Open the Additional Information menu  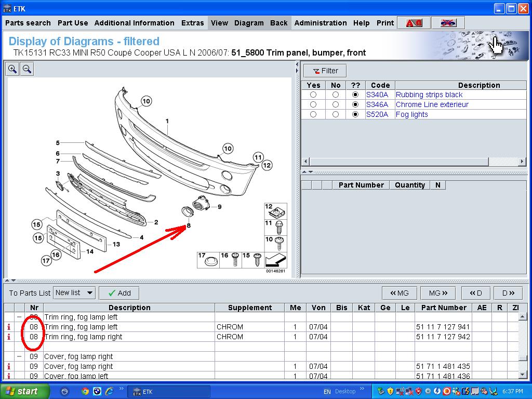(x=134, y=23)
